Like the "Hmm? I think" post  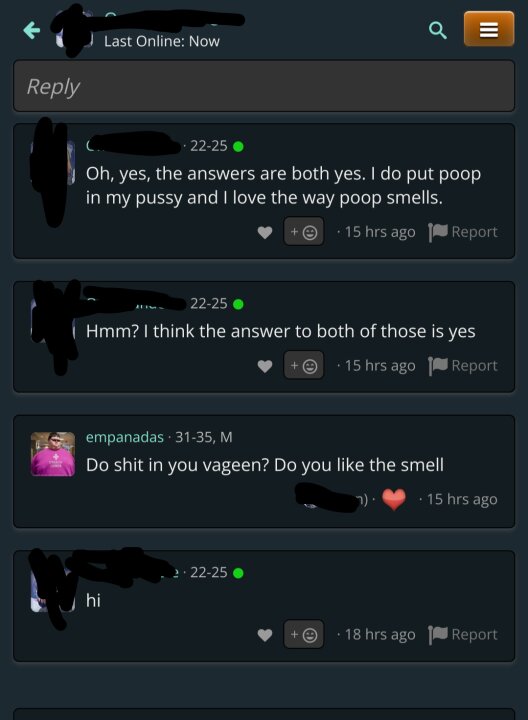pyautogui.click(x=265, y=366)
